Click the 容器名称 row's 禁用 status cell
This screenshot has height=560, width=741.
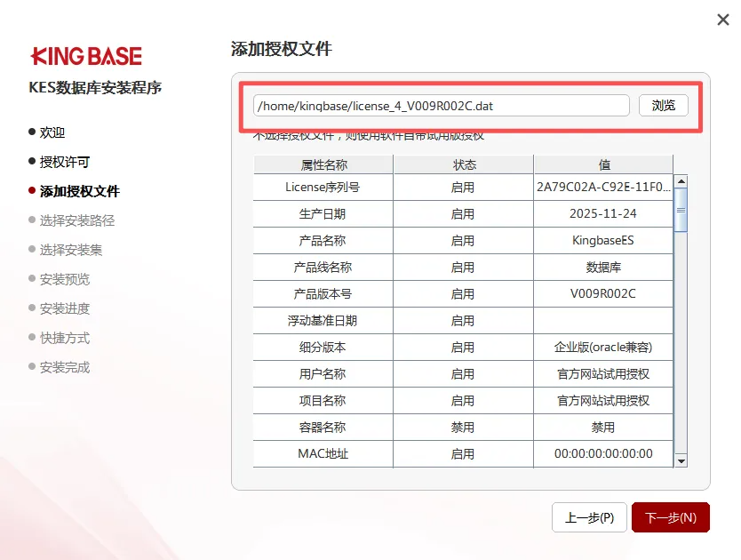coord(463,428)
